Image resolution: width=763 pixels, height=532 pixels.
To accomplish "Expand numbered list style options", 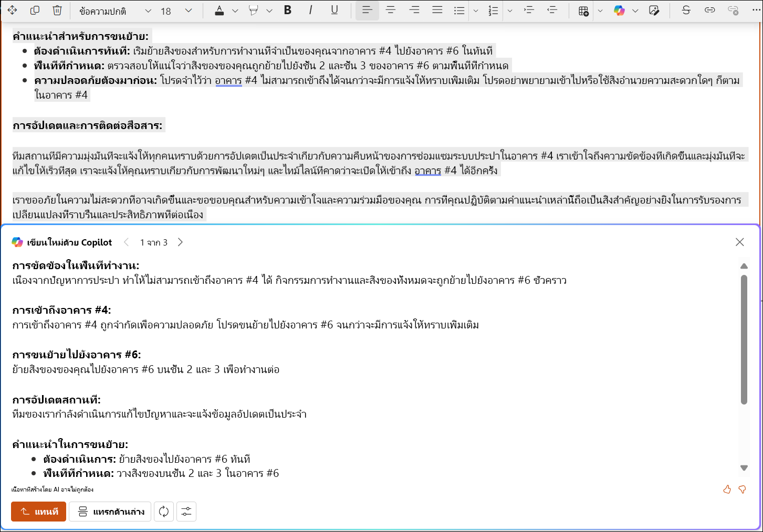I will [x=510, y=11].
